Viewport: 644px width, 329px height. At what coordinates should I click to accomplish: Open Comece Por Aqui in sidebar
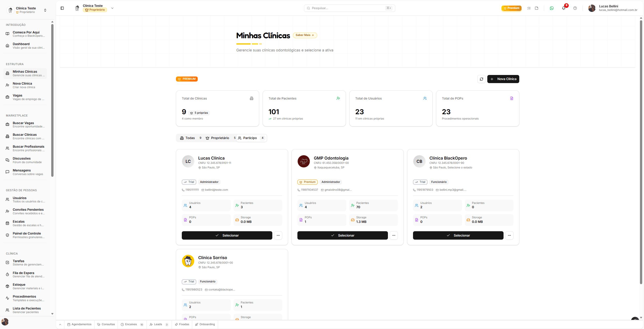[25, 34]
